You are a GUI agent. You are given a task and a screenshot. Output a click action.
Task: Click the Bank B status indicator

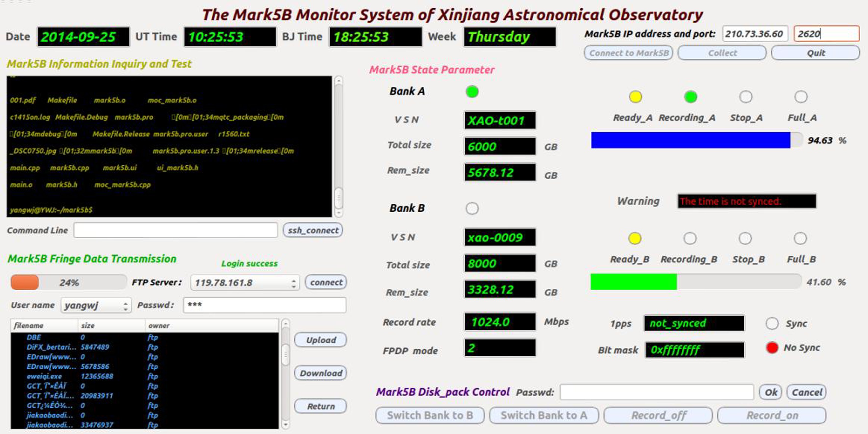(x=472, y=208)
